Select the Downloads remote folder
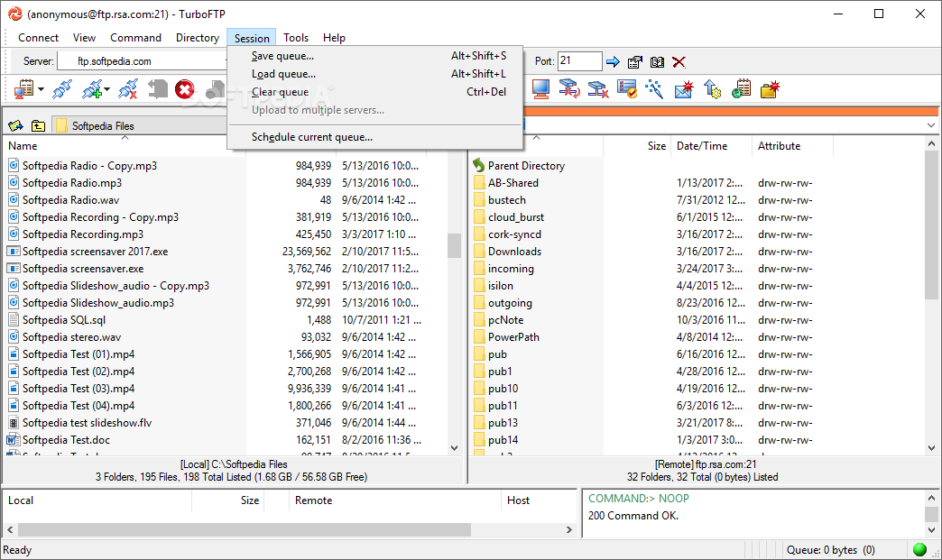 click(514, 252)
